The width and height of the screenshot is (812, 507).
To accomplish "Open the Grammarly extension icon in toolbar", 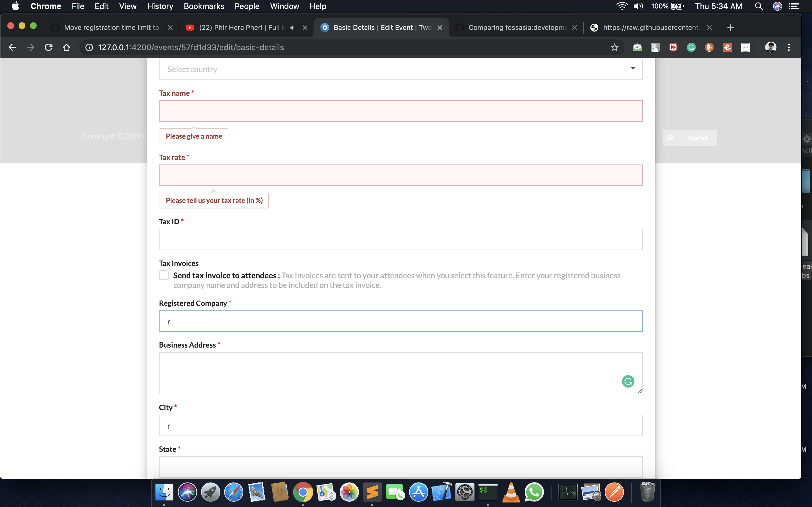I will (x=691, y=47).
